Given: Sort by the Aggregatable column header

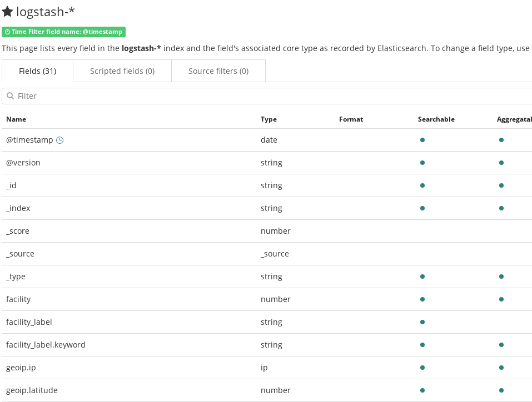Looking at the screenshot, I should click(514, 119).
